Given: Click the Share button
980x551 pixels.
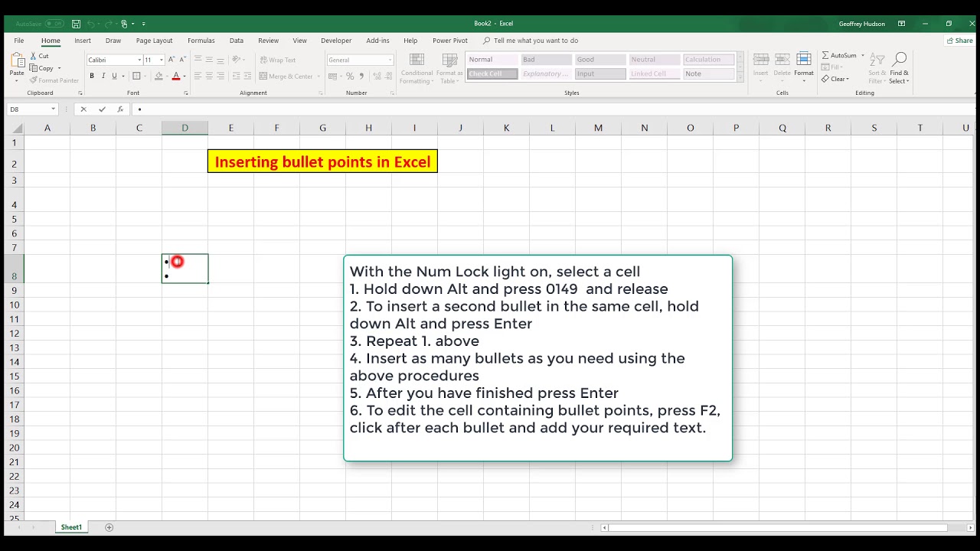Looking at the screenshot, I should pos(959,41).
